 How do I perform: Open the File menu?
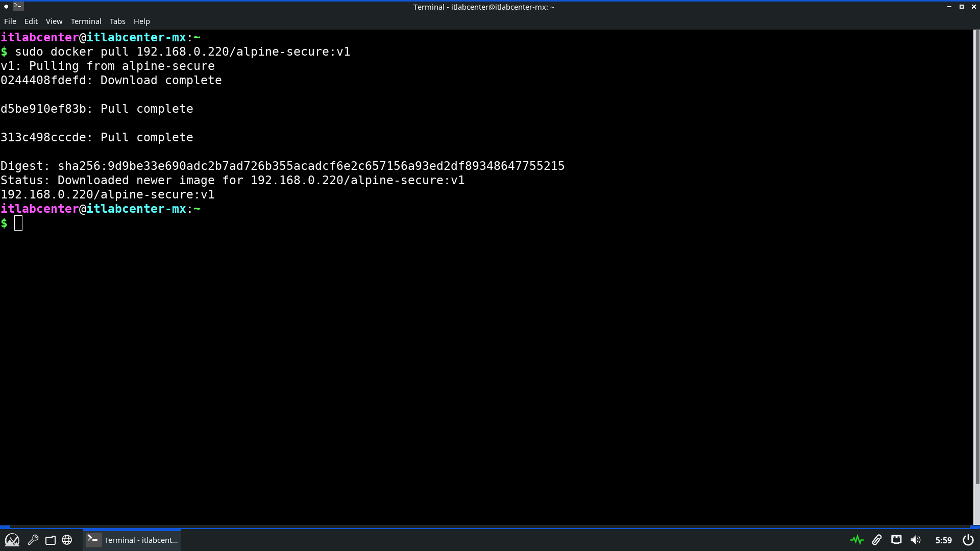pos(10,21)
